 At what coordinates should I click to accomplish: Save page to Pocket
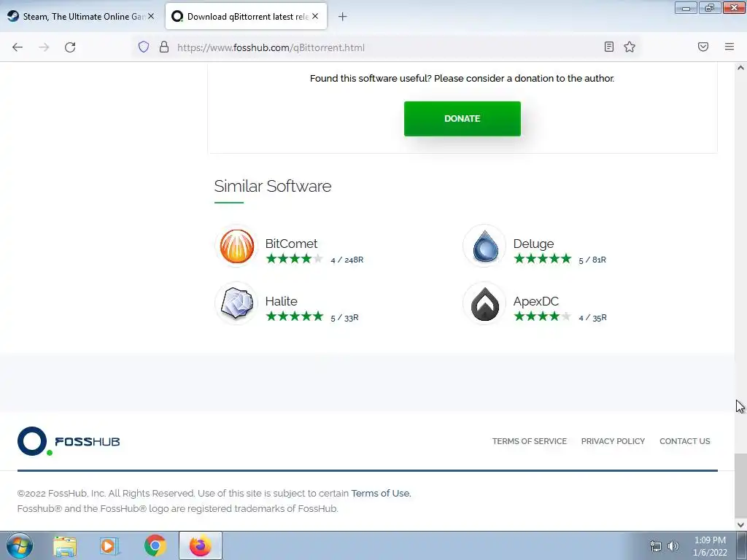click(703, 47)
